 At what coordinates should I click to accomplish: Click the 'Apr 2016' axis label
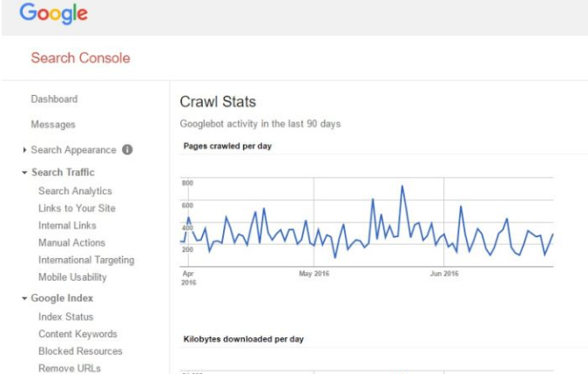[x=188, y=278]
